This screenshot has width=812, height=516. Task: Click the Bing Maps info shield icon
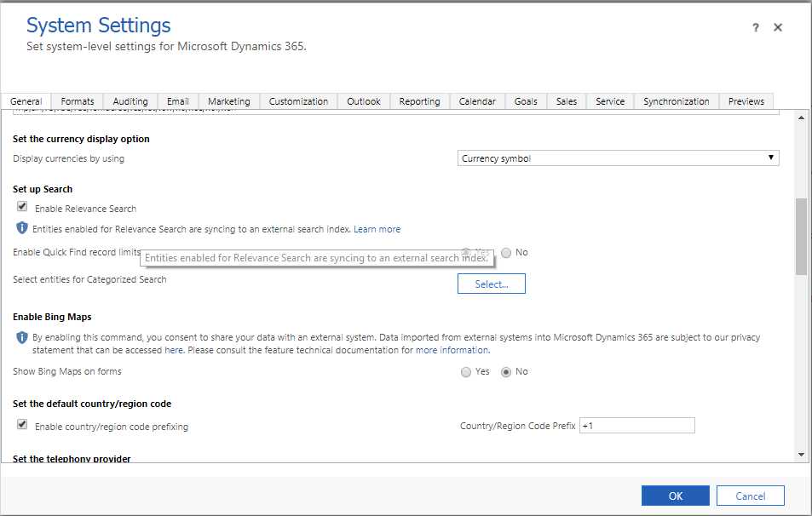(22, 337)
